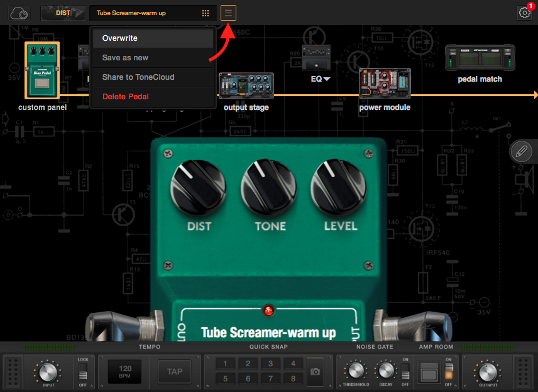
Task: Expand the EQ dropdown arrow
Action: (327, 79)
